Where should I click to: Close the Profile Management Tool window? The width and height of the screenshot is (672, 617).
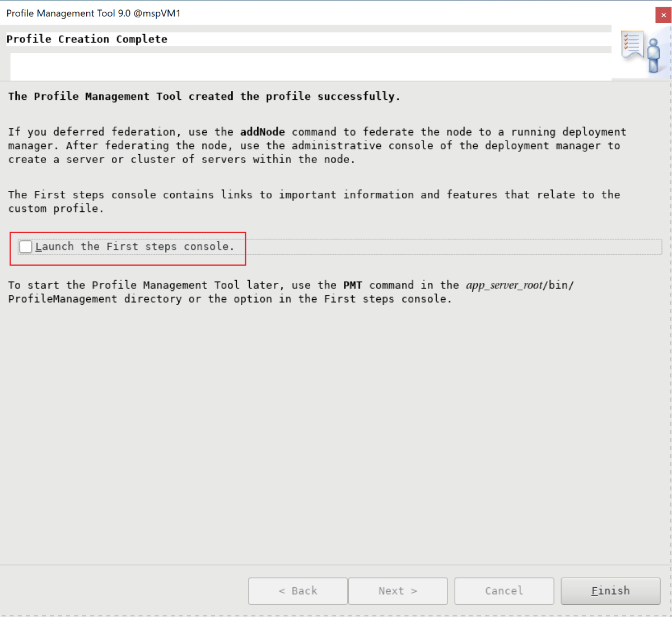[x=664, y=15]
